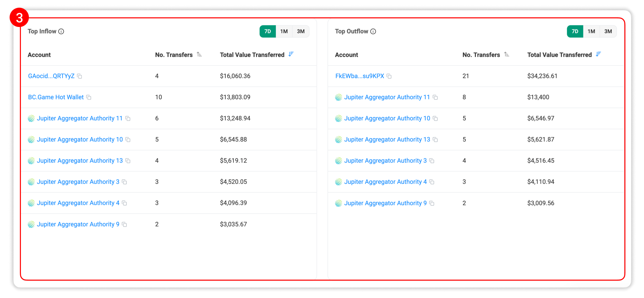Sort Top Inflow by Total Value Transferred

point(291,54)
